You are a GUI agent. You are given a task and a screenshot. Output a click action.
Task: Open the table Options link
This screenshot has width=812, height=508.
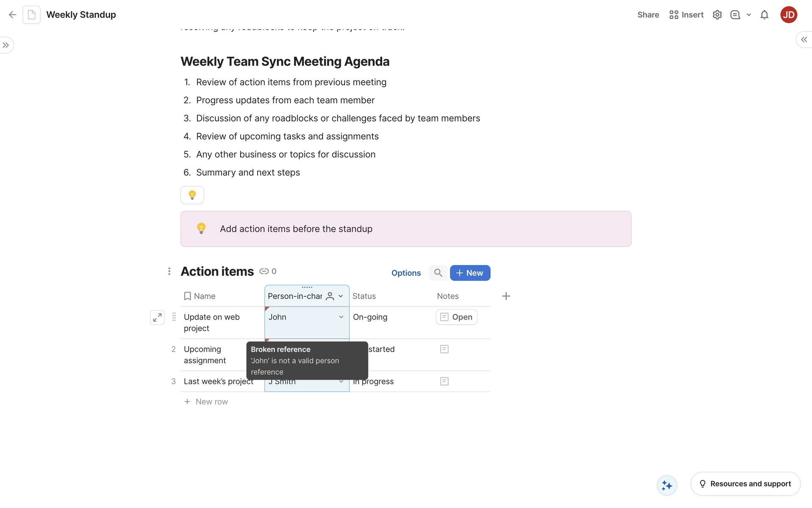(x=406, y=273)
